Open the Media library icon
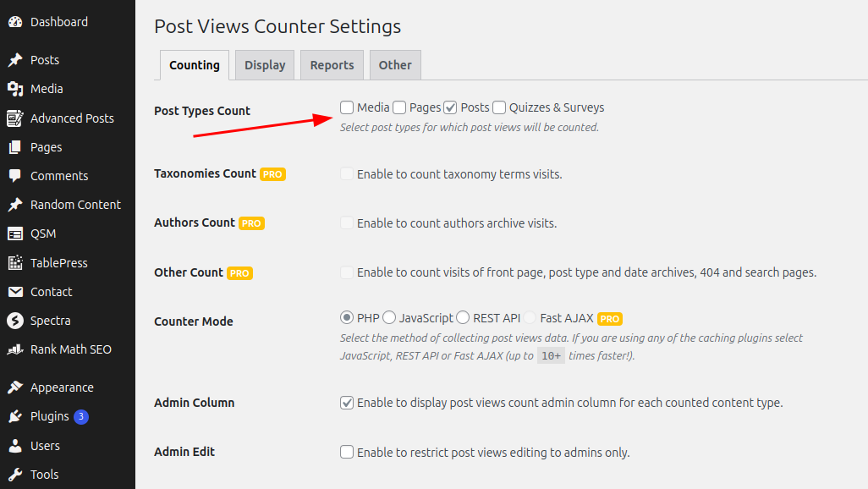The height and width of the screenshot is (489, 868). (15, 89)
